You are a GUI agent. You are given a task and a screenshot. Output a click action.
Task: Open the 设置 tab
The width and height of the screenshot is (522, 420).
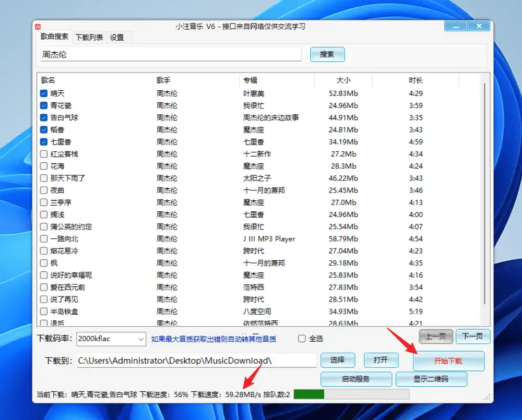pyautogui.click(x=117, y=38)
